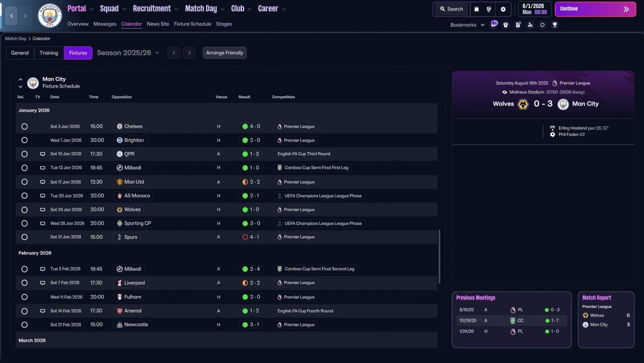This screenshot has height=363, width=644.
Task: Open the Stages tab
Action: [224, 24]
